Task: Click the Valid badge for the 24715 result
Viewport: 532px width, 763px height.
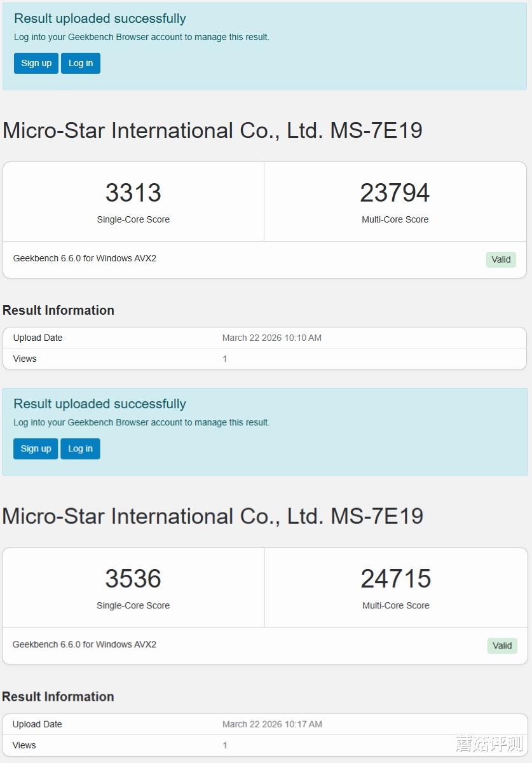Action: pyautogui.click(x=502, y=646)
